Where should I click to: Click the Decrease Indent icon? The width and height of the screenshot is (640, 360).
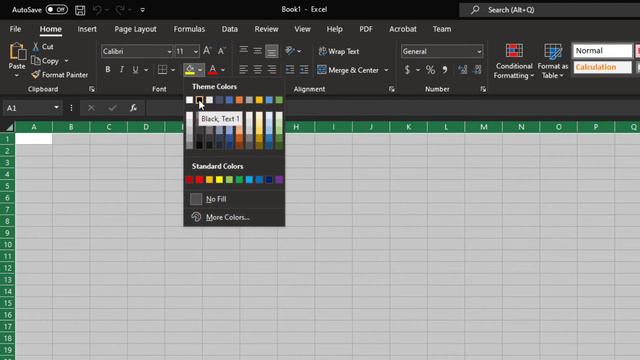pyautogui.click(x=290, y=70)
